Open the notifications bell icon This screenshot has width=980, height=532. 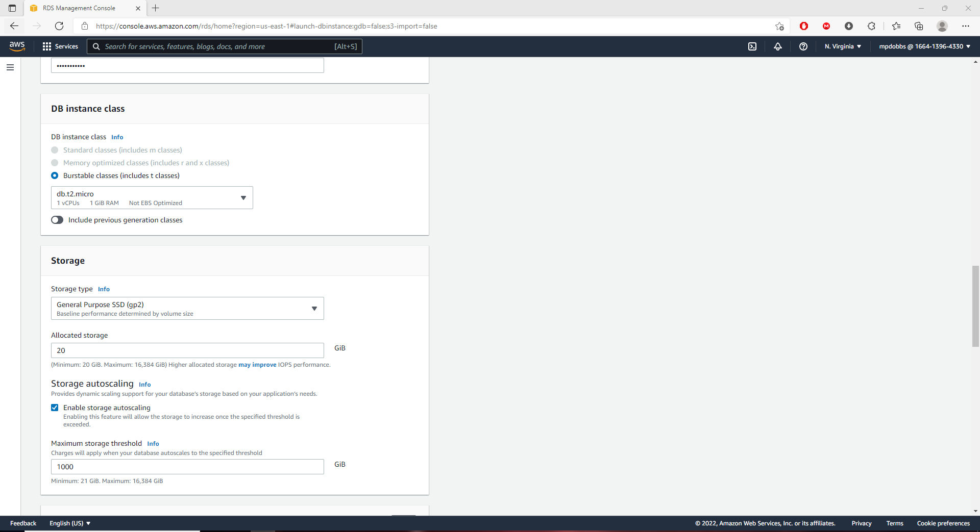click(x=778, y=46)
